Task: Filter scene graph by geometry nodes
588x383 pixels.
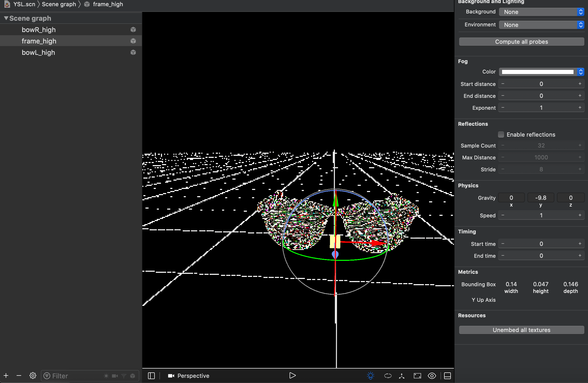Action: click(133, 375)
